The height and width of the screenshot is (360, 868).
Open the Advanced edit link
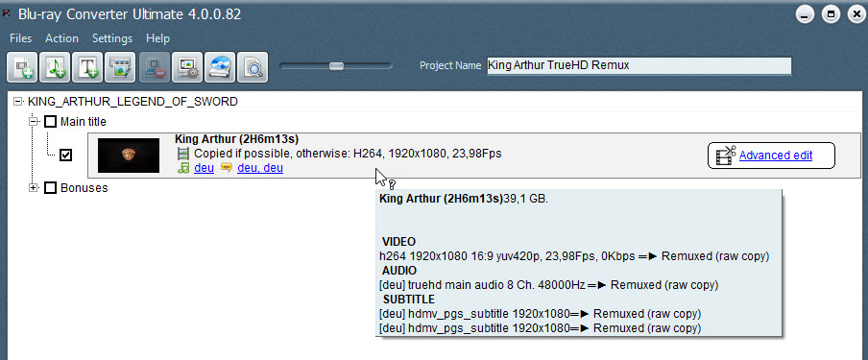click(x=776, y=156)
